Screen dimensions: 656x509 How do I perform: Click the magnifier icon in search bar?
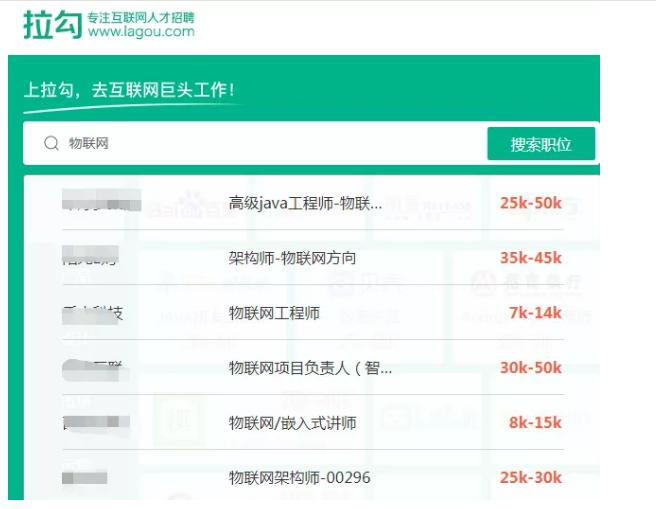click(x=51, y=144)
